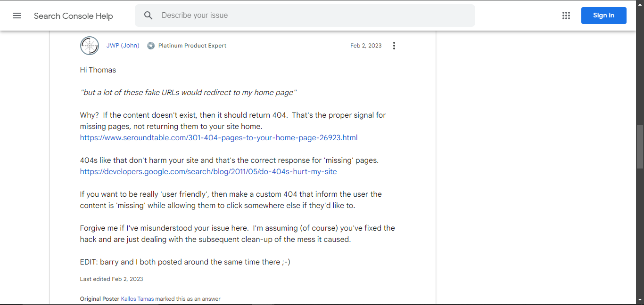Click the search magnifier icon
The height and width of the screenshot is (305, 644).
coord(149,16)
